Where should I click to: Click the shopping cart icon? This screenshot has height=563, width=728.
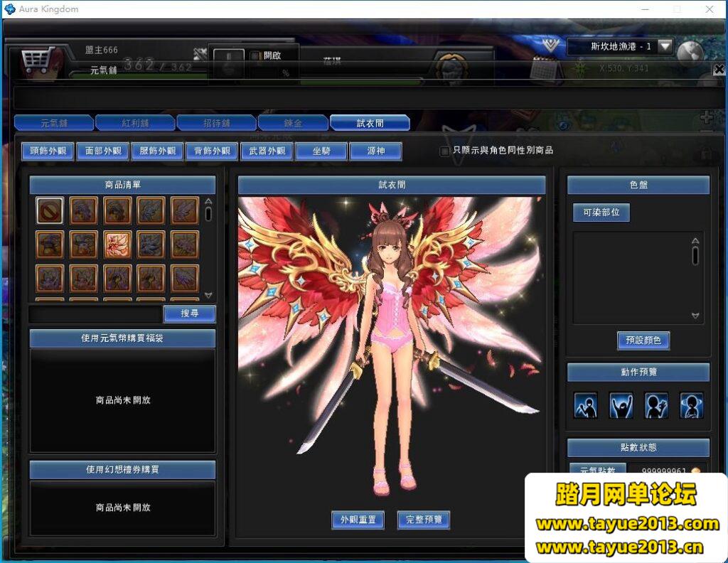pyautogui.click(x=33, y=61)
